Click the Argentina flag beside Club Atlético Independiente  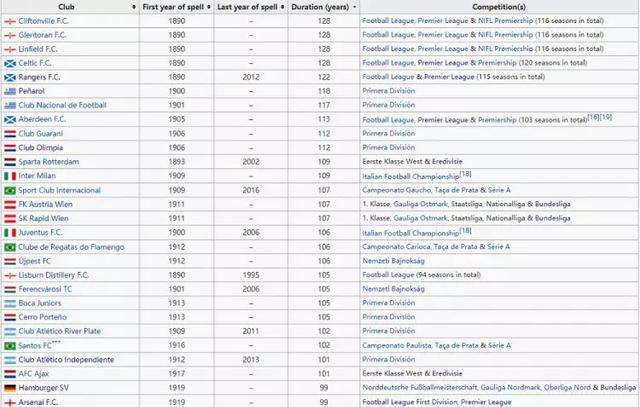(10, 360)
